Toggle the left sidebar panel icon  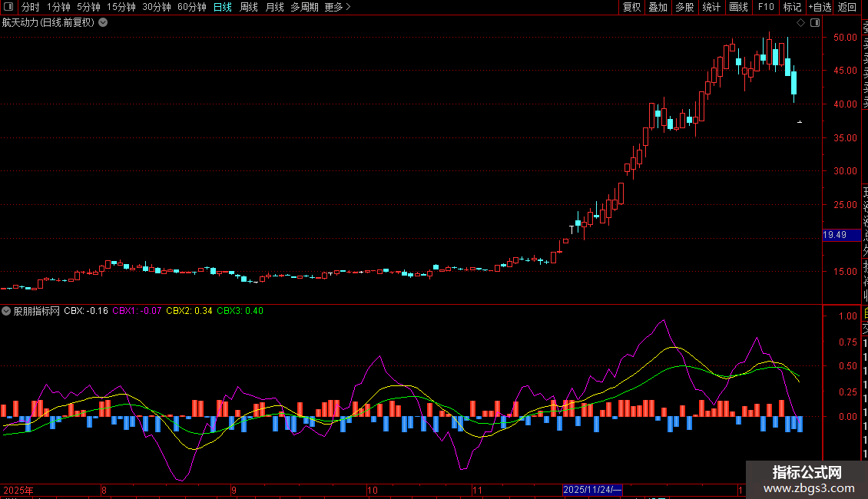[x=8, y=7]
